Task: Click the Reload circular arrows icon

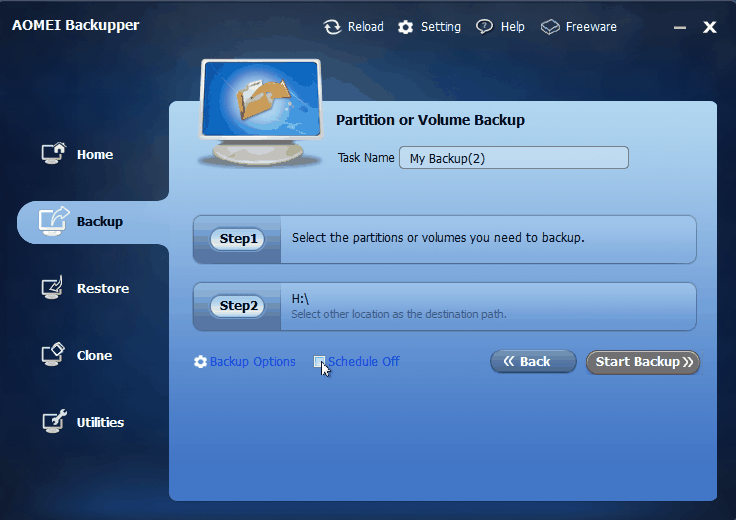Action: coord(332,27)
